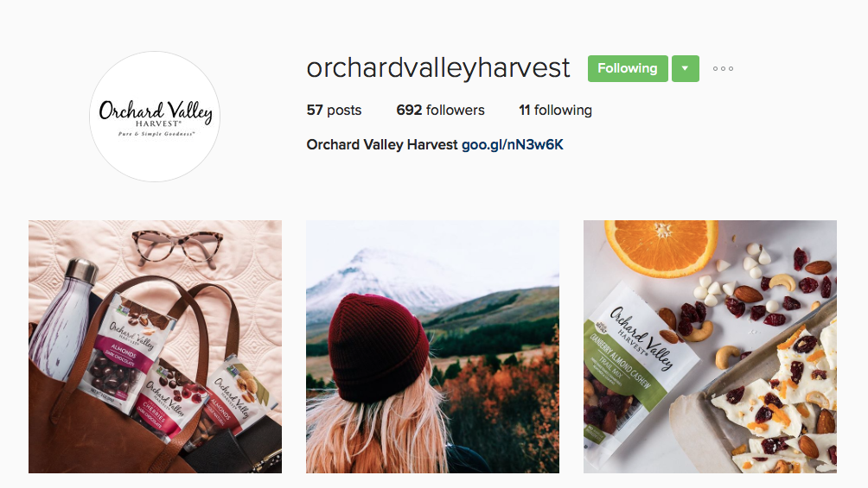868x488 pixels.
Task: Expand the suggestions arrow beside Following
Action: click(686, 68)
